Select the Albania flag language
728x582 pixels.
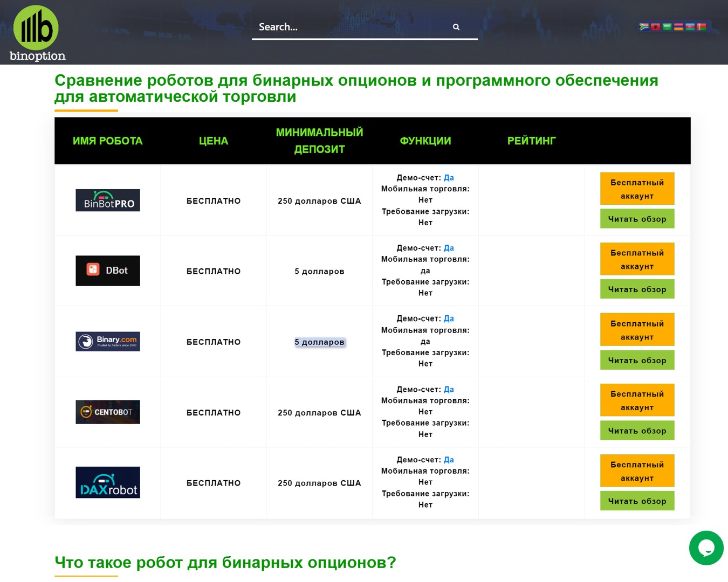(x=655, y=26)
